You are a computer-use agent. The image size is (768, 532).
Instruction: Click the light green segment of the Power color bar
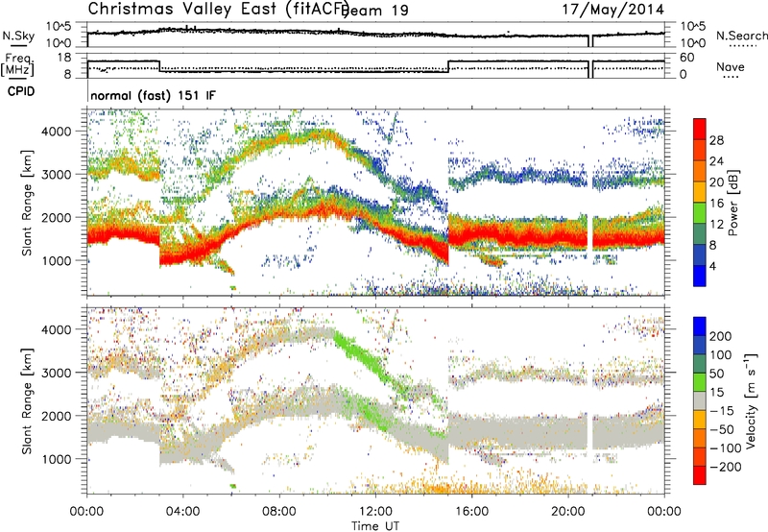(x=700, y=213)
